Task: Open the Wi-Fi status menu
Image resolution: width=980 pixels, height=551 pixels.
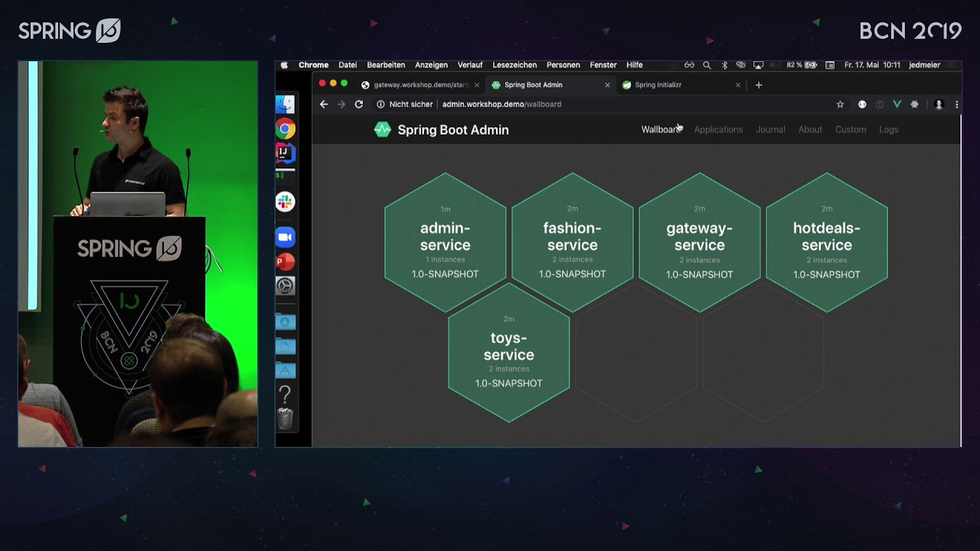Action: tap(740, 65)
